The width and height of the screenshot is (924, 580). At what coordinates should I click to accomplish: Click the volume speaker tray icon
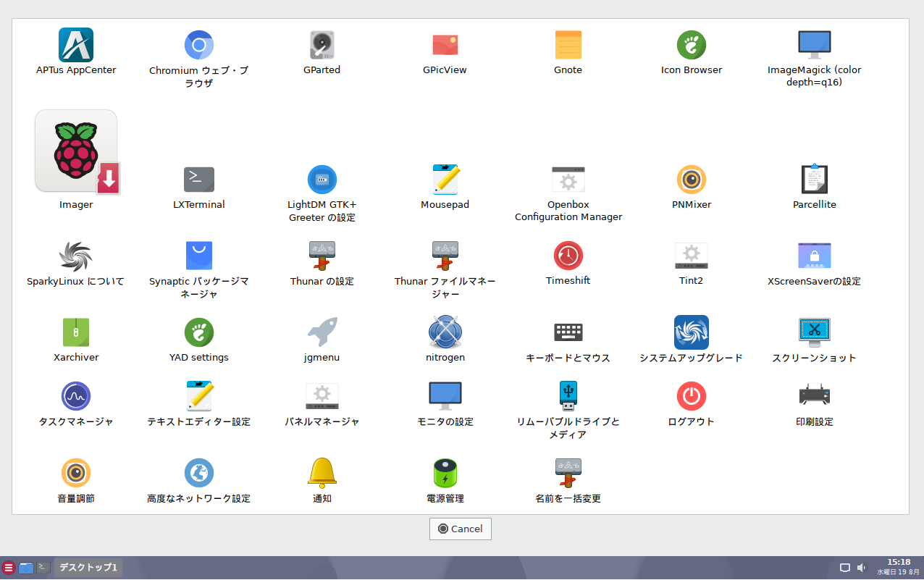coord(862,568)
